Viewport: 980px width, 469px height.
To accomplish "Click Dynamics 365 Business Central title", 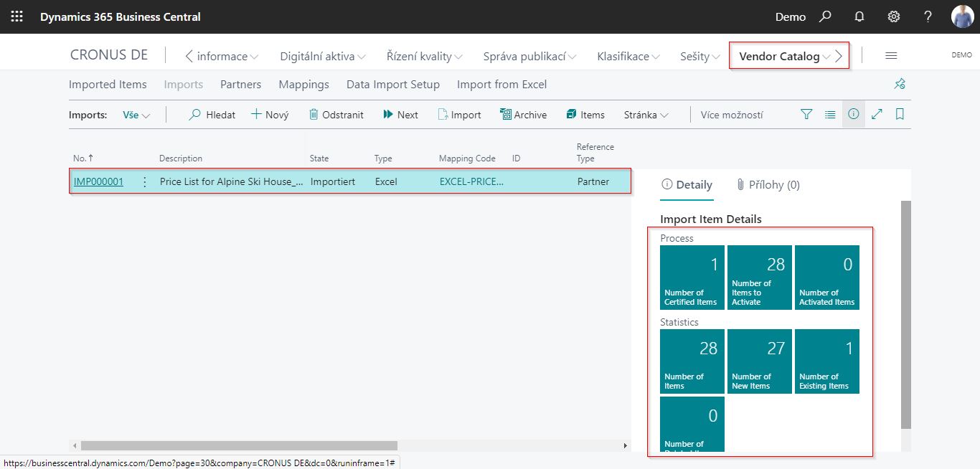I will pyautogui.click(x=121, y=16).
